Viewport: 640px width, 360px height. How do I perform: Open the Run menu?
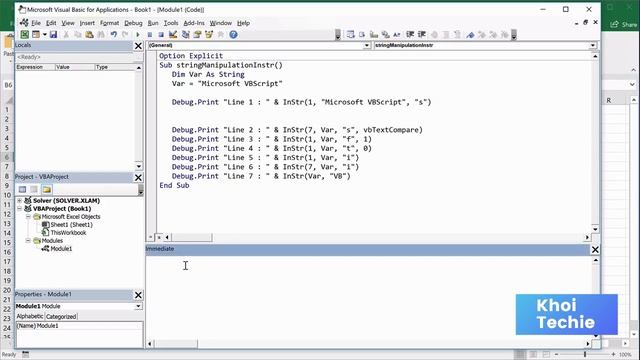[153, 23]
